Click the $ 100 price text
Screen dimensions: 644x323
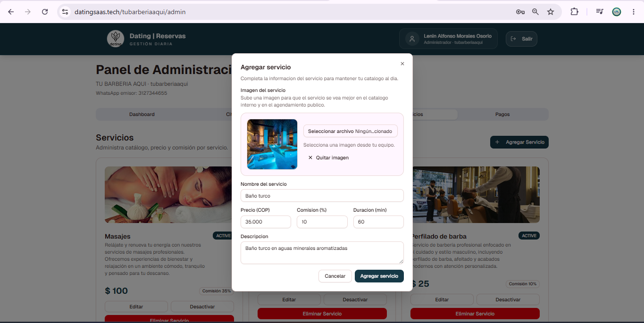(117, 291)
